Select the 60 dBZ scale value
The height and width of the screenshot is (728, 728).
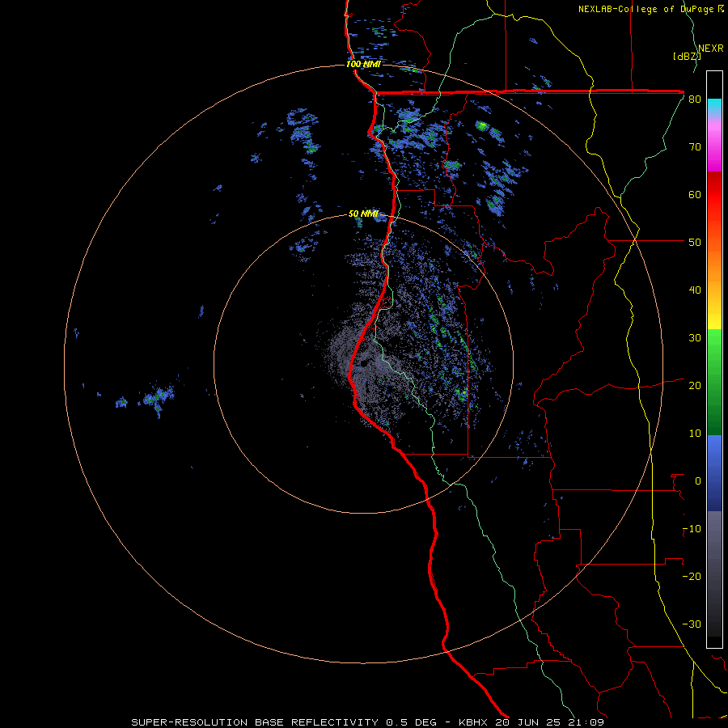695,194
